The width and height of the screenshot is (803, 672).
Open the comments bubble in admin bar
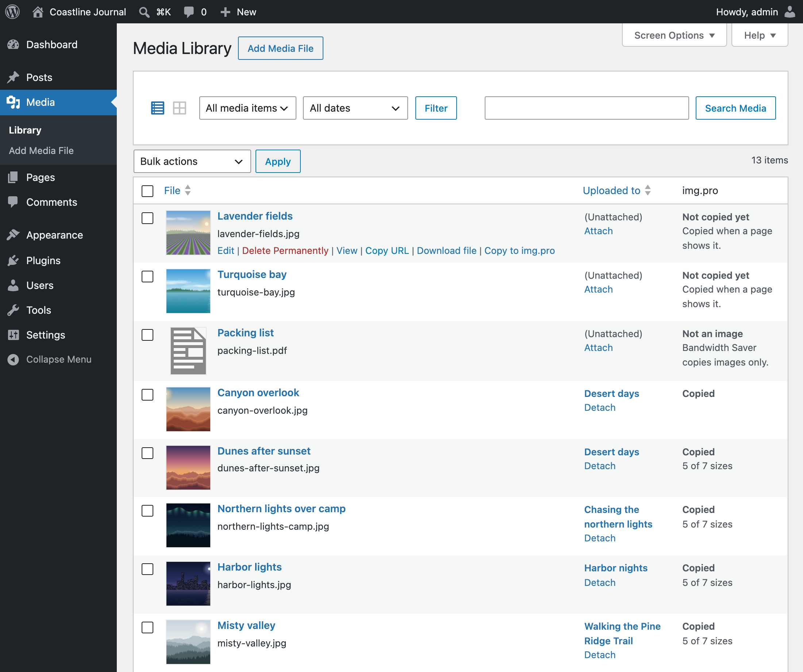[189, 12]
